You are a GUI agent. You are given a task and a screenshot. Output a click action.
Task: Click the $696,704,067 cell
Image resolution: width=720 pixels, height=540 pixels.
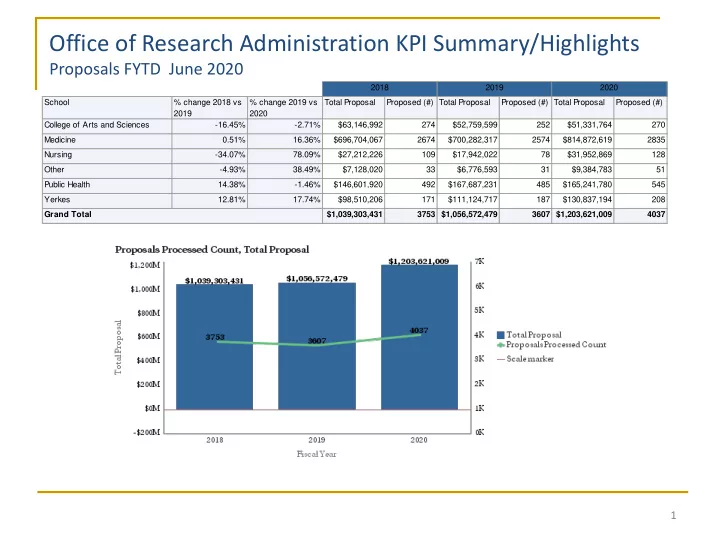[354, 140]
